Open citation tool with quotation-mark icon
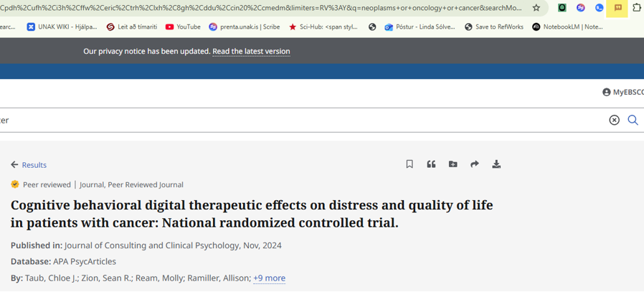Viewport: 644px width, 292px height. (431, 164)
